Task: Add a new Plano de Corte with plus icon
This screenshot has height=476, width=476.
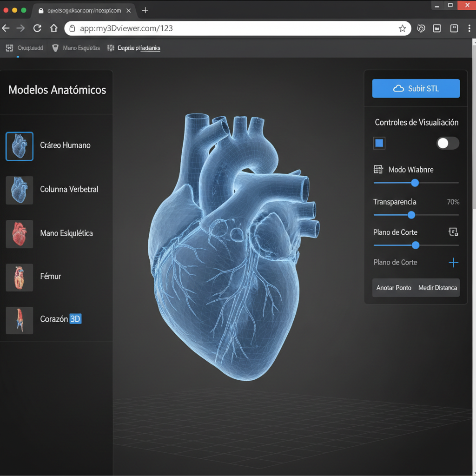Action: 453,263
